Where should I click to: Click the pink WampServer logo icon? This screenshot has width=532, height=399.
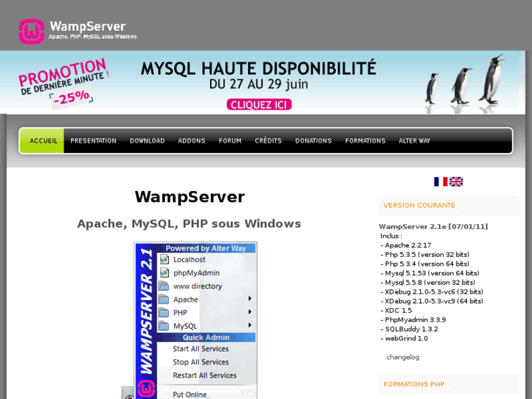coord(31,31)
